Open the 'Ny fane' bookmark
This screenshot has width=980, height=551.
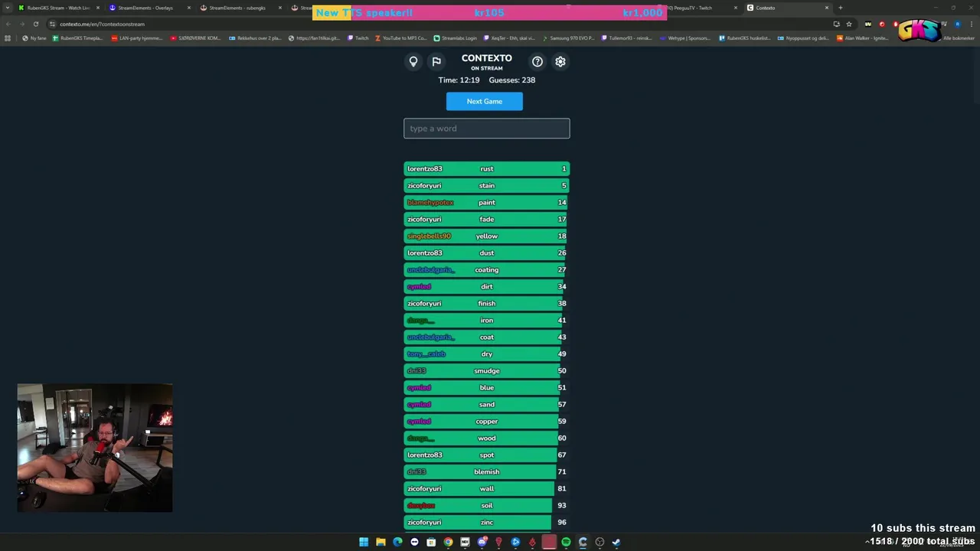(x=34, y=38)
